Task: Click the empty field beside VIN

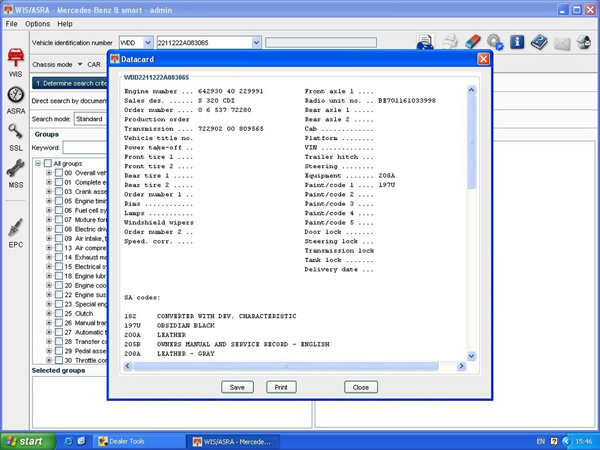Action: 321,42
